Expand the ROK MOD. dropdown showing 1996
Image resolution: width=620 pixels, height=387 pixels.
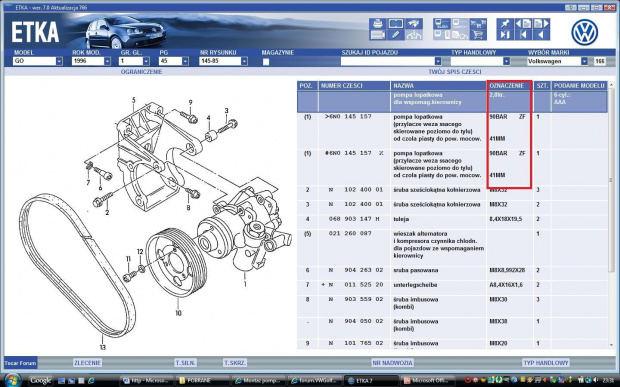point(91,61)
